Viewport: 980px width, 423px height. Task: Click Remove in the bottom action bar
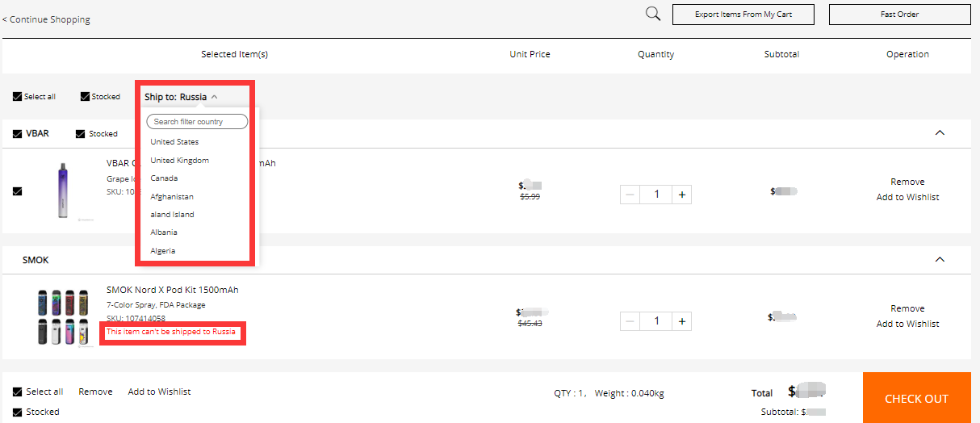pos(95,392)
